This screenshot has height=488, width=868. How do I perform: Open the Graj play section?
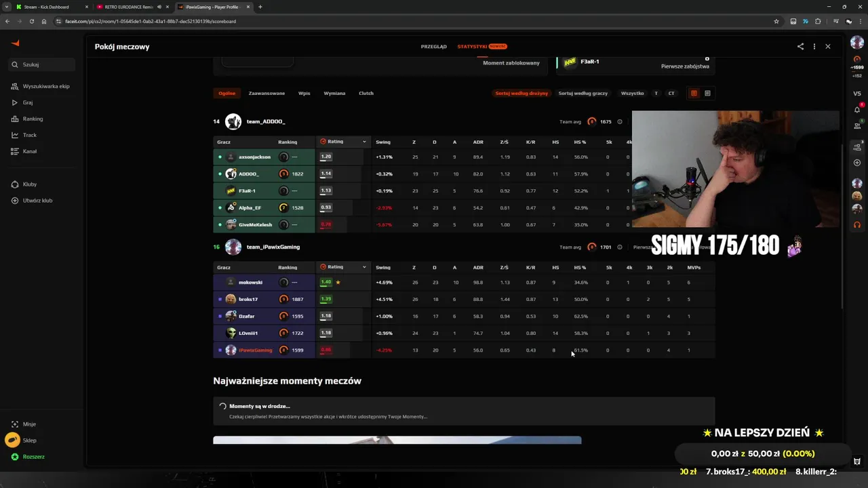pyautogui.click(x=22, y=102)
